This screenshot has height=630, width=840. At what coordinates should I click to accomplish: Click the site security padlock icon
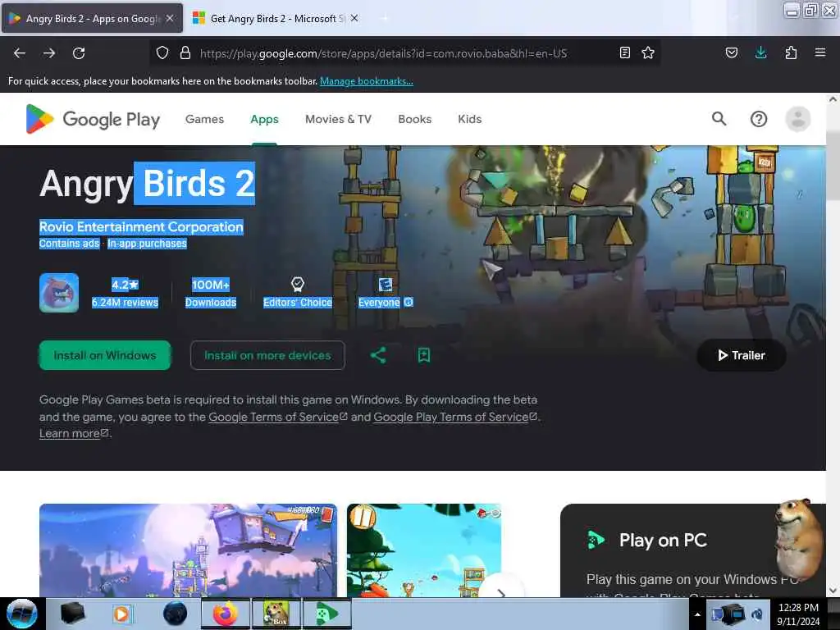(185, 52)
